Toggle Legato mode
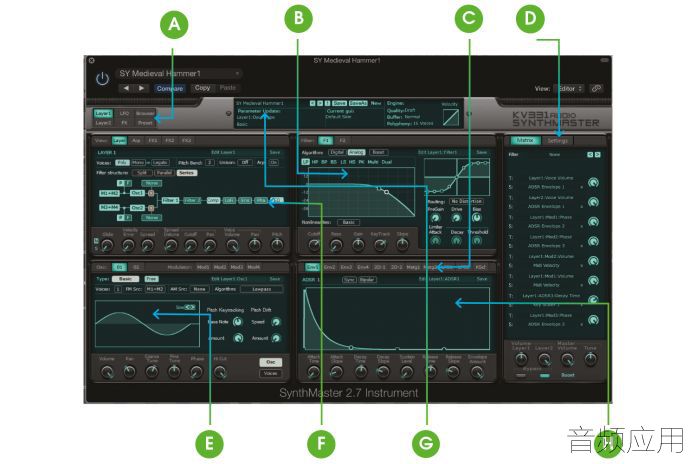This screenshot has height=464, width=696. click(x=160, y=163)
